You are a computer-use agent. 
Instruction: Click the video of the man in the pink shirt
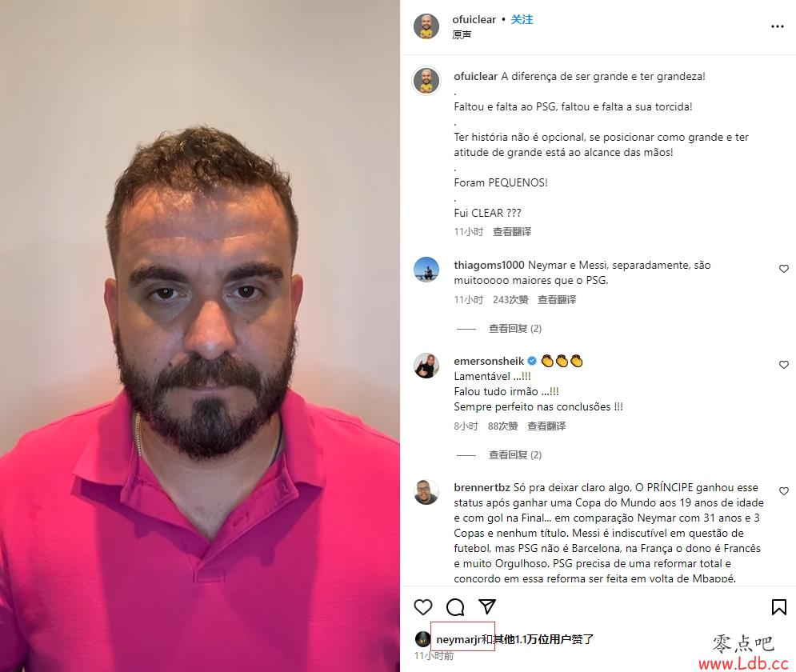(x=200, y=336)
